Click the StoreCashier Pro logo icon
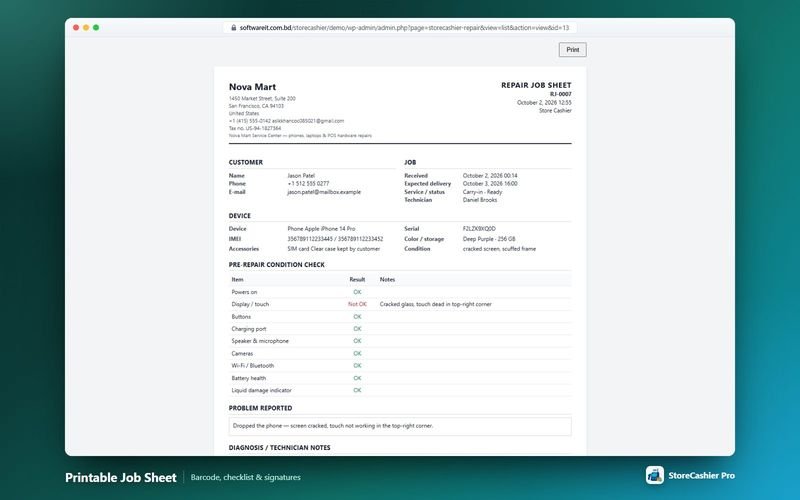Image resolution: width=800 pixels, height=500 pixels. pyautogui.click(x=655, y=475)
